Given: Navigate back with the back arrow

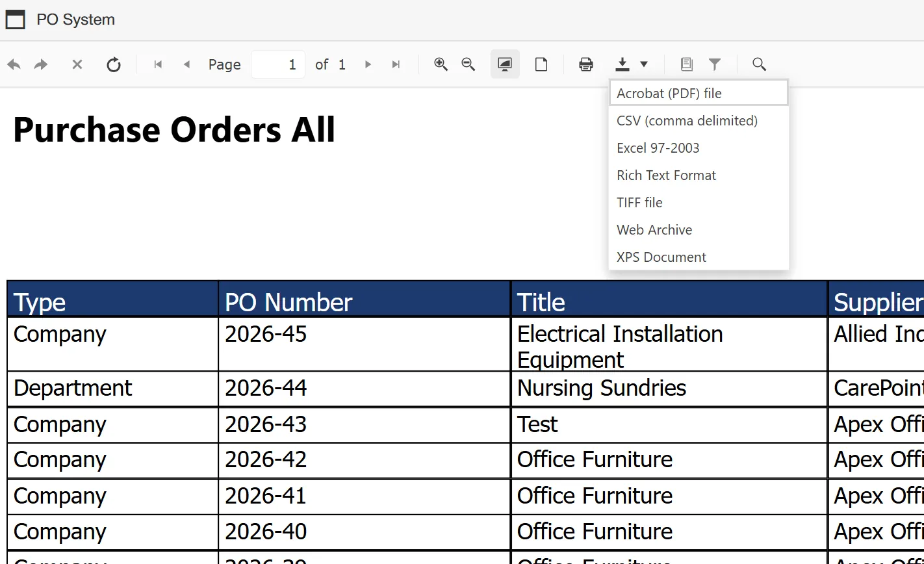Looking at the screenshot, I should coord(14,64).
